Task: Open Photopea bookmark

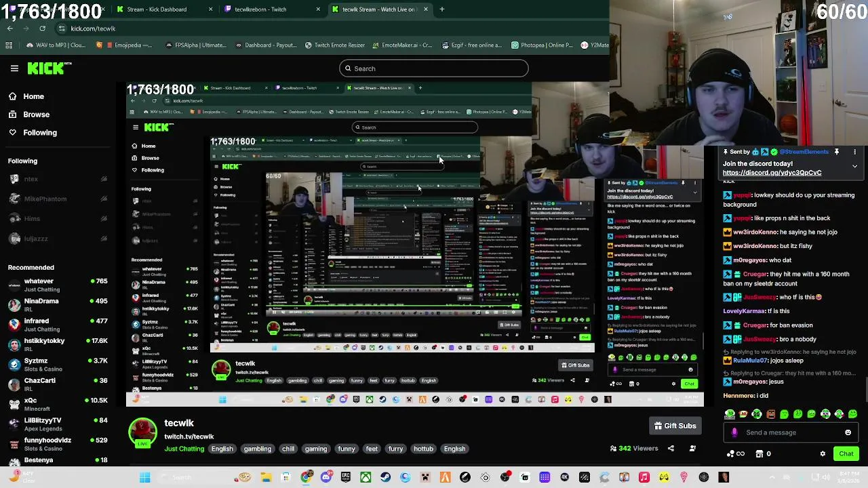Action: click(x=542, y=45)
